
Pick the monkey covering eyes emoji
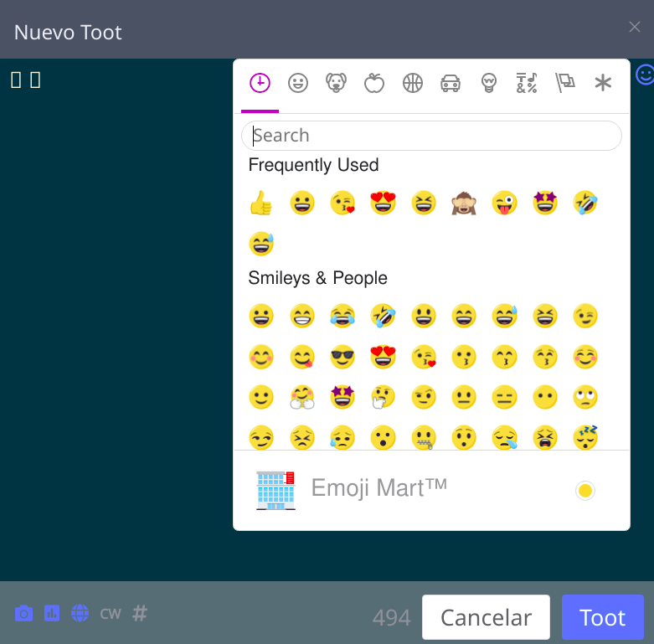pyautogui.click(x=464, y=204)
